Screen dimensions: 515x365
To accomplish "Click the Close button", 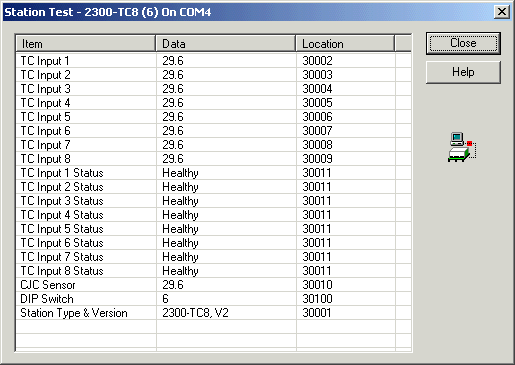I will 463,43.
